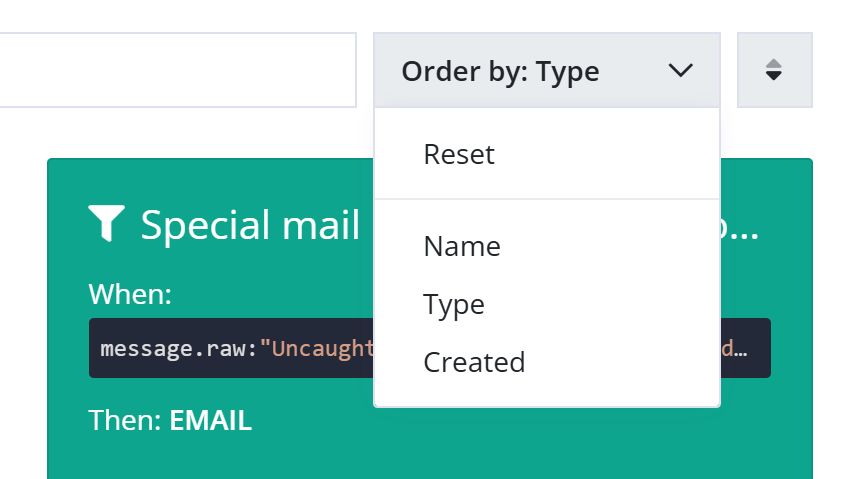
Task: Click the black descending triangle icon
Action: tap(774, 76)
